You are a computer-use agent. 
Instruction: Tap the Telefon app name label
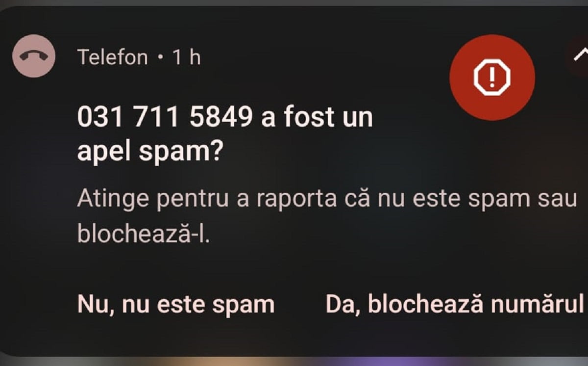pos(113,57)
